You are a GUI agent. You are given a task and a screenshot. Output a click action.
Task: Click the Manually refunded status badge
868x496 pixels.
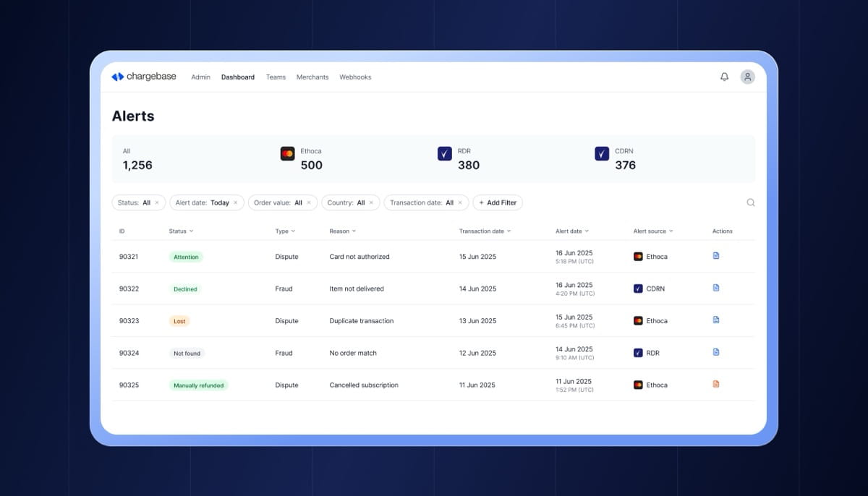point(199,385)
